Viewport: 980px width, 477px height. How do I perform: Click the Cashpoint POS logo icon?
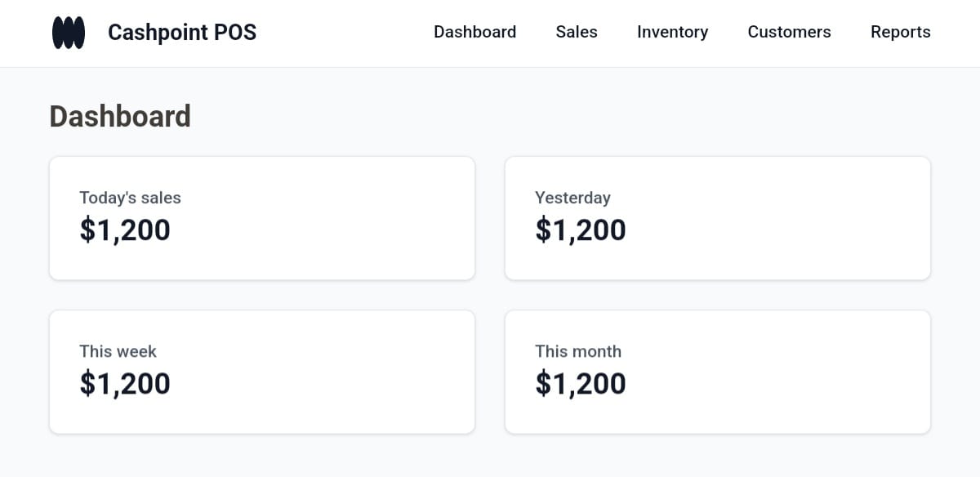pyautogui.click(x=69, y=33)
